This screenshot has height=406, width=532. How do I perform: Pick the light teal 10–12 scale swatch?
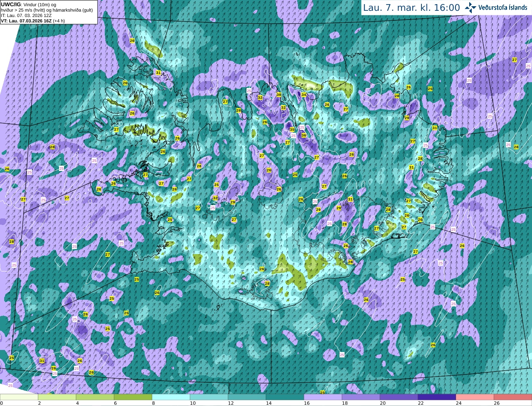click(209, 397)
